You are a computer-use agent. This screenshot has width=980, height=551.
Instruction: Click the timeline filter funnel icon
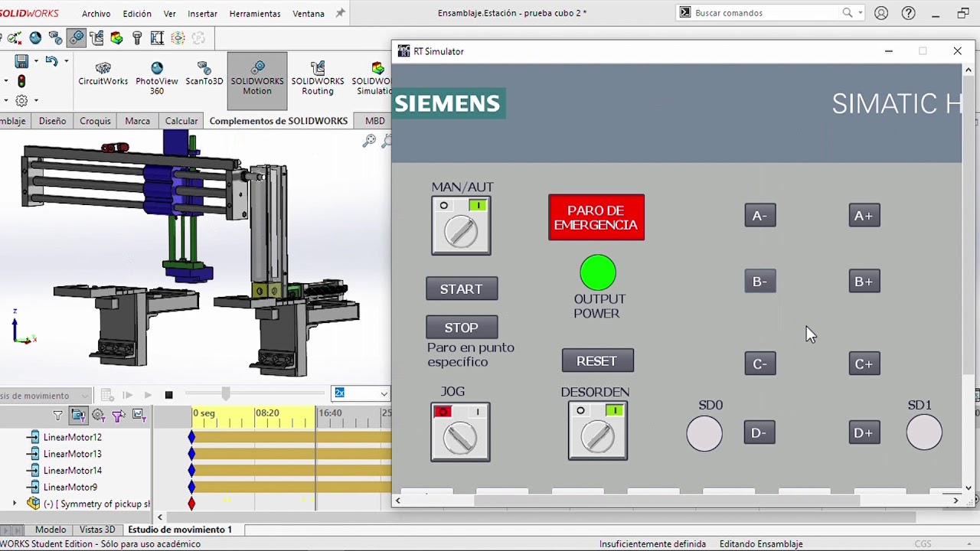click(57, 415)
